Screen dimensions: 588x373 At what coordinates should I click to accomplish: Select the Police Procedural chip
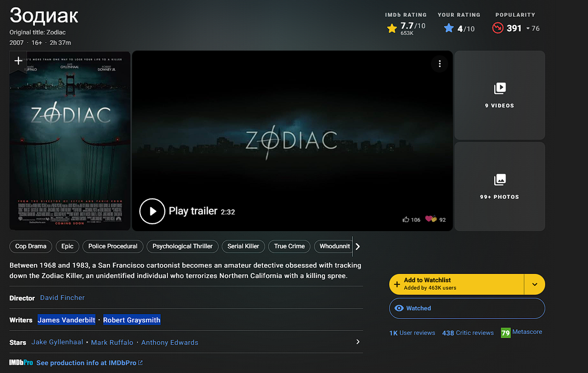(x=113, y=246)
